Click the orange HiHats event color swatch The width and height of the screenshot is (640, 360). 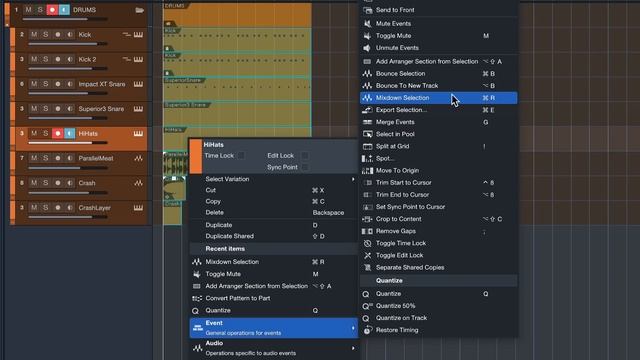(196, 157)
